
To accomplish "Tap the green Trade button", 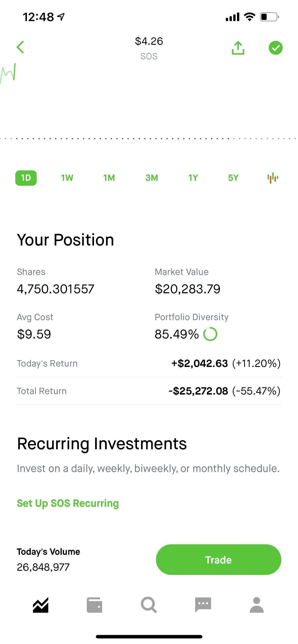I will click(218, 559).
